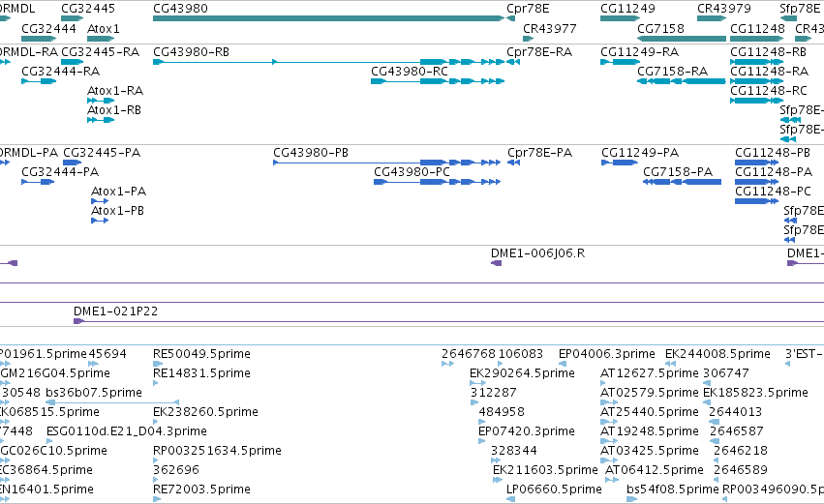
Task: Open EST AT02579.5prime
Action: coord(650,393)
